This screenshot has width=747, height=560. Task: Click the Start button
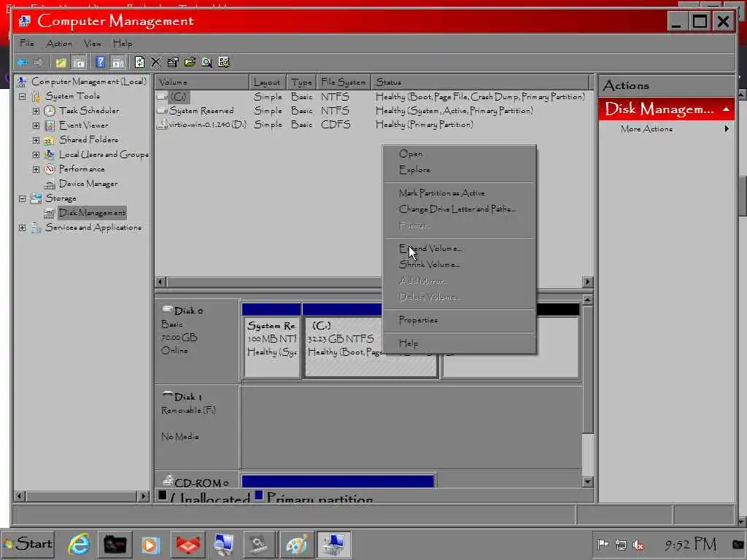point(28,544)
